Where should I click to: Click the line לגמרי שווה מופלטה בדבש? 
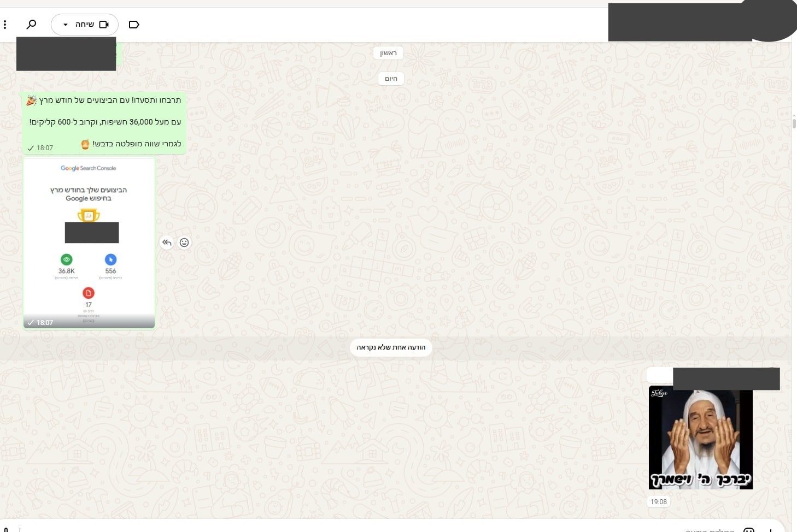click(131, 144)
